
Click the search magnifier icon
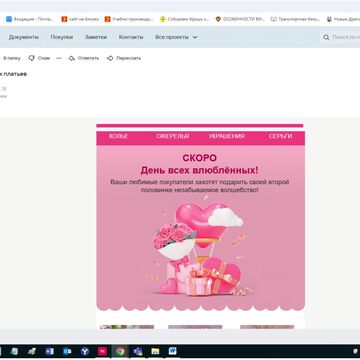click(x=326, y=37)
